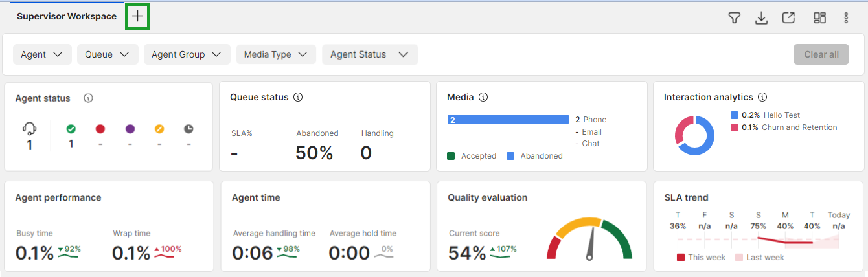This screenshot has width=868, height=277.
Task: Open the Agent Status filter dropdown
Action: [x=370, y=54]
